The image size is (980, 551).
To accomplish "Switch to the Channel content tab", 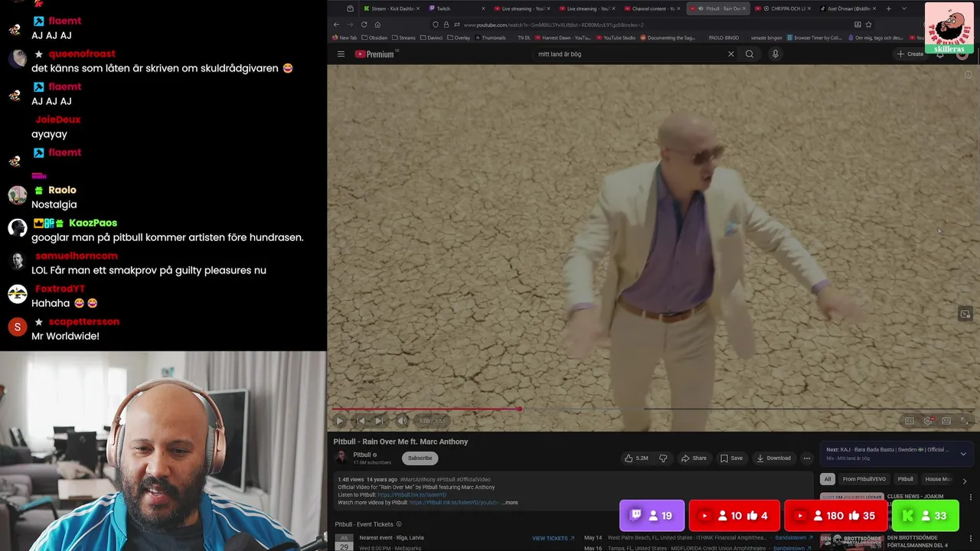I will tap(651, 8).
